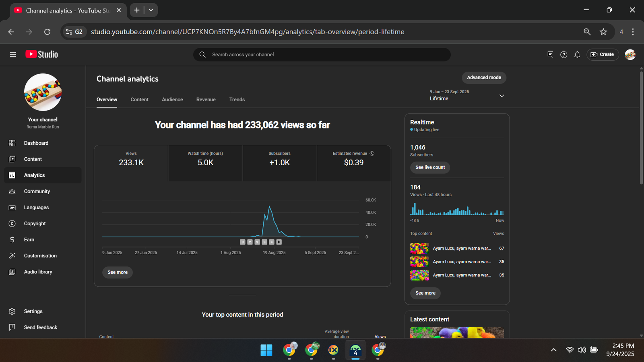The width and height of the screenshot is (644, 362).
Task: Click the play marker on chart timeline
Action: (x=279, y=242)
